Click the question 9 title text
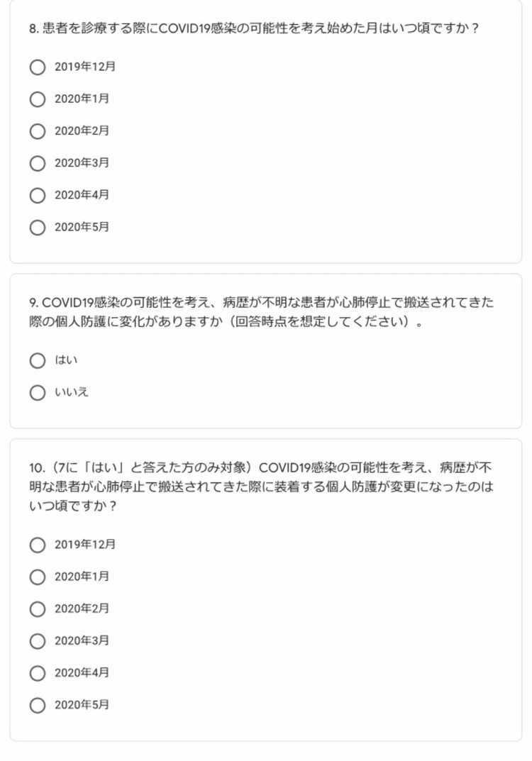The image size is (532, 761). [x=262, y=312]
